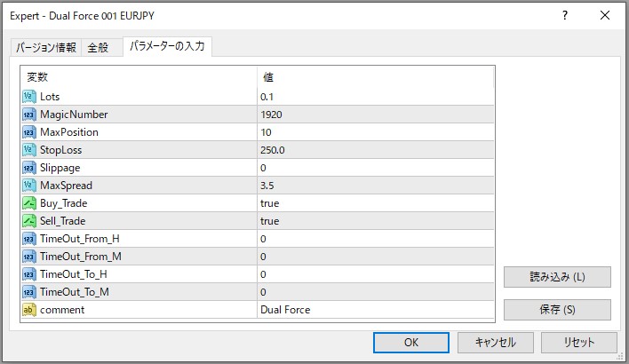Select the Buy_Trade true value cell

373,202
